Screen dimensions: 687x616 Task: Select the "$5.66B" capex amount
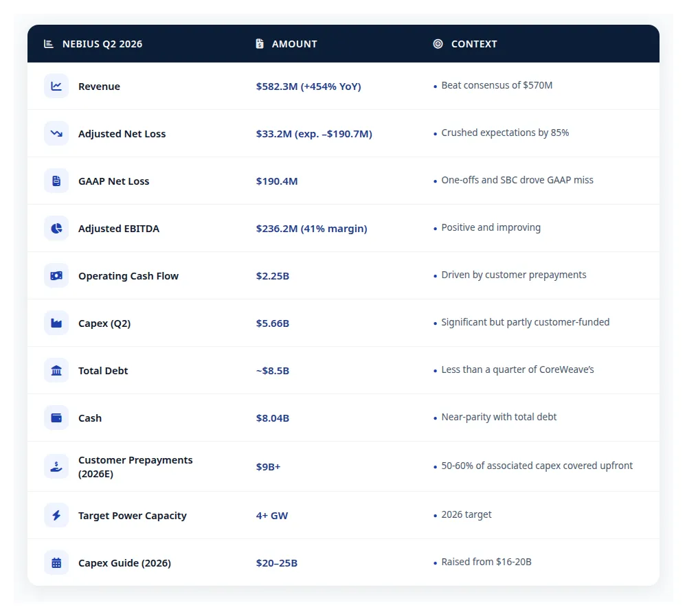(273, 323)
